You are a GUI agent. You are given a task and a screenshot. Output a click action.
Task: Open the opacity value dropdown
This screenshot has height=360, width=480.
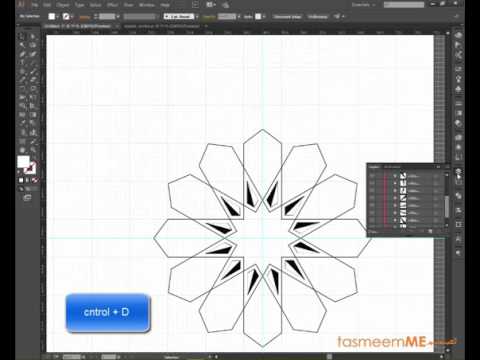pyautogui.click(x=238, y=16)
